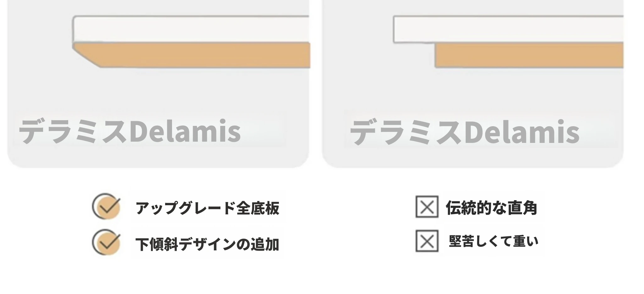Viewport: 644px width, 294px height.
Task: Click the beveled orange bottom board
Action: tap(192, 55)
